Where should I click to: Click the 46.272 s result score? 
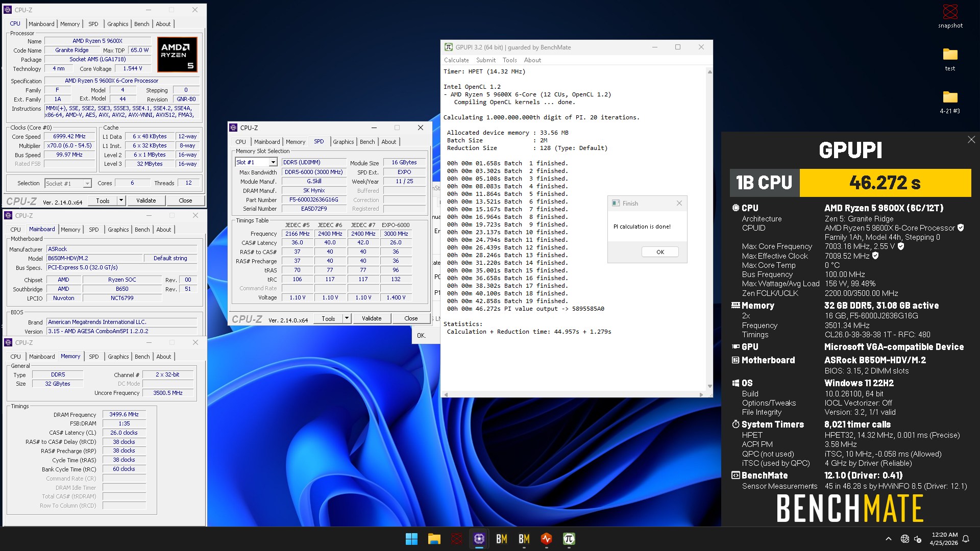tap(885, 183)
